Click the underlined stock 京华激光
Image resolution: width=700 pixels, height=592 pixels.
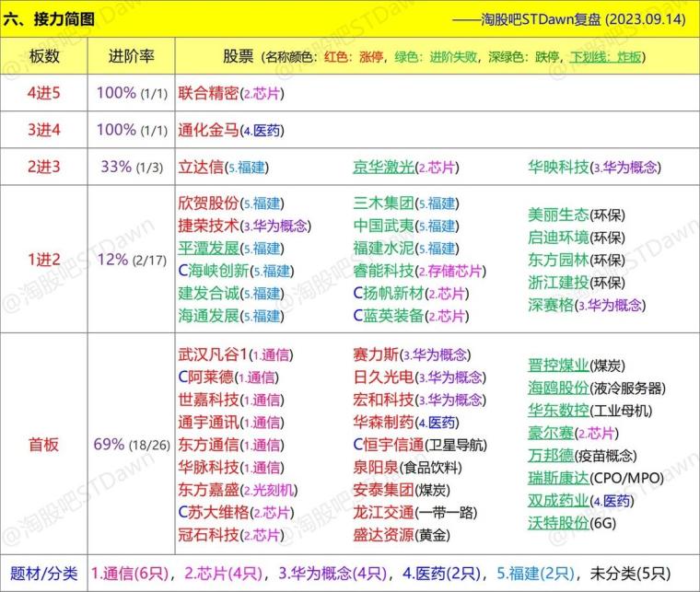click(x=383, y=168)
